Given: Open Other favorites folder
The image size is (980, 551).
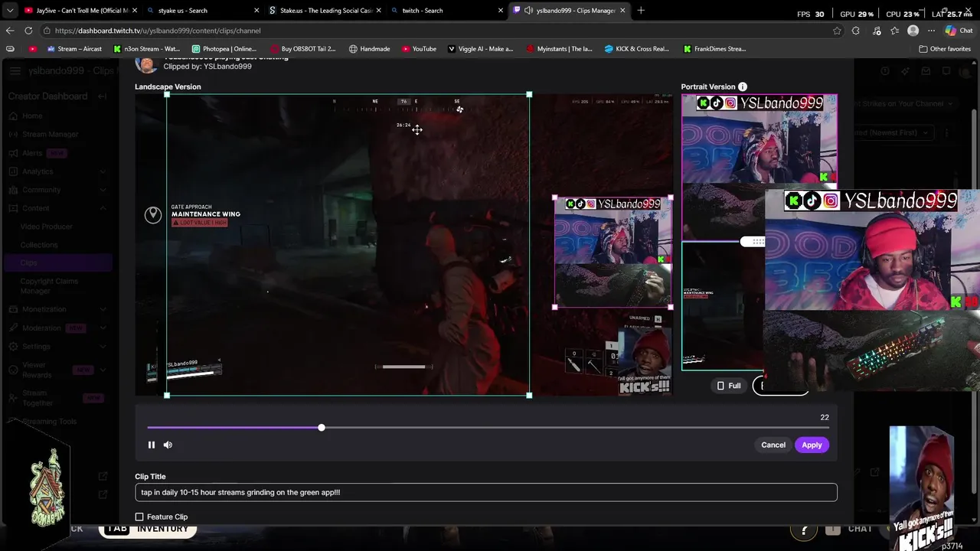Looking at the screenshot, I should pyautogui.click(x=945, y=49).
